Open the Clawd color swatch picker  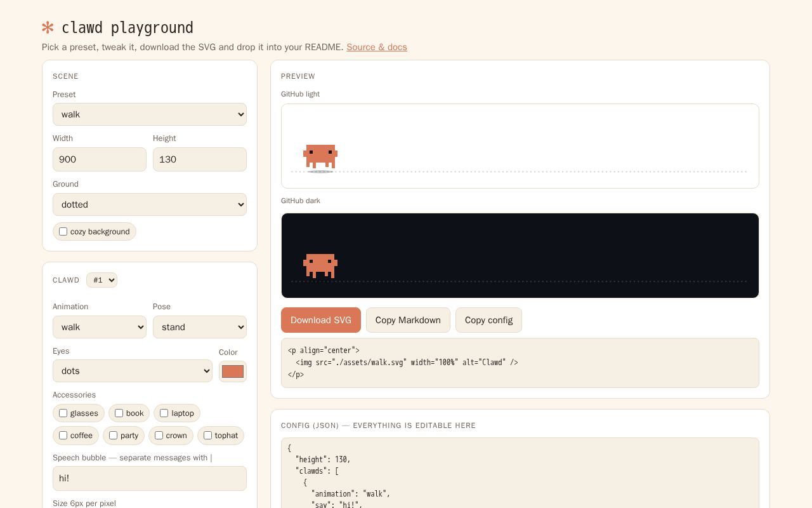tap(233, 371)
